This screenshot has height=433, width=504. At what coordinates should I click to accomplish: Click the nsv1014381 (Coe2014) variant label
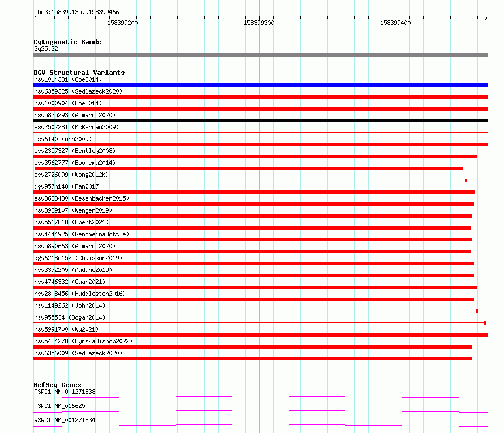pos(68,79)
